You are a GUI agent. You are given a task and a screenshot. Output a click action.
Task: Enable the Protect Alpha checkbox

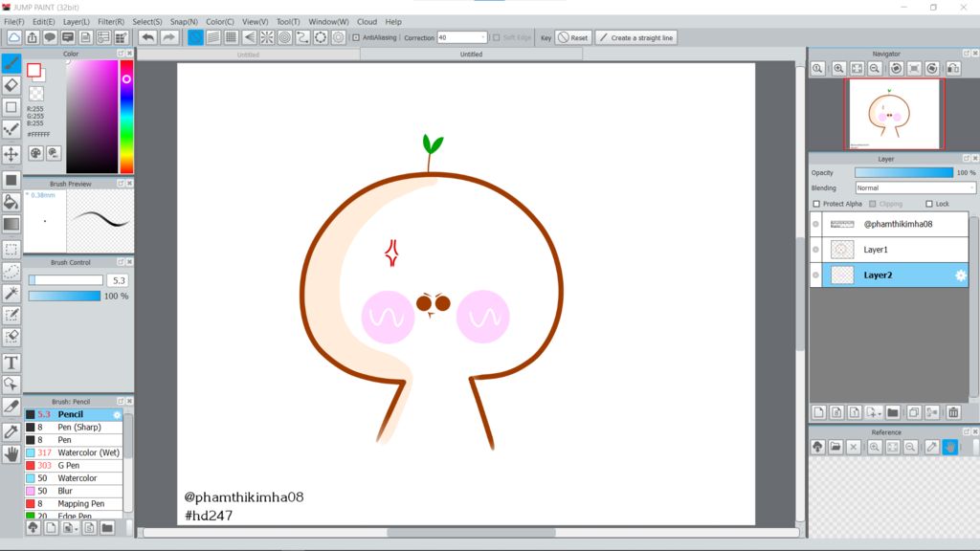click(x=816, y=204)
